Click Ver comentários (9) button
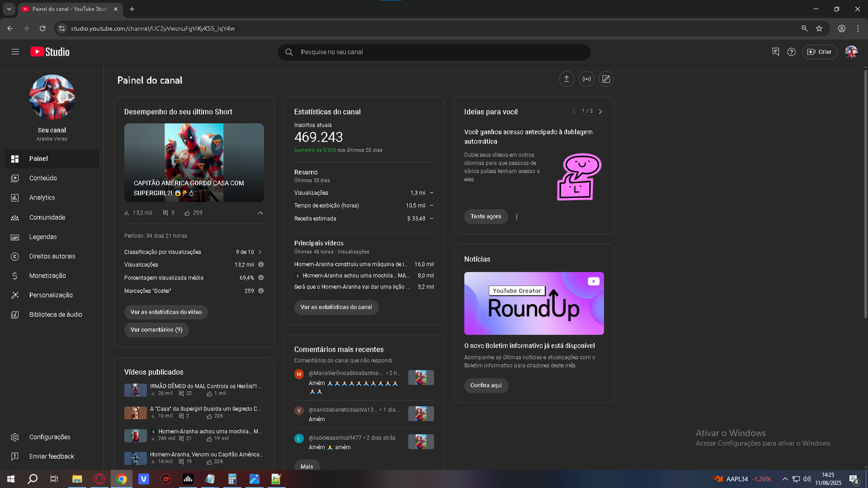 156,330
